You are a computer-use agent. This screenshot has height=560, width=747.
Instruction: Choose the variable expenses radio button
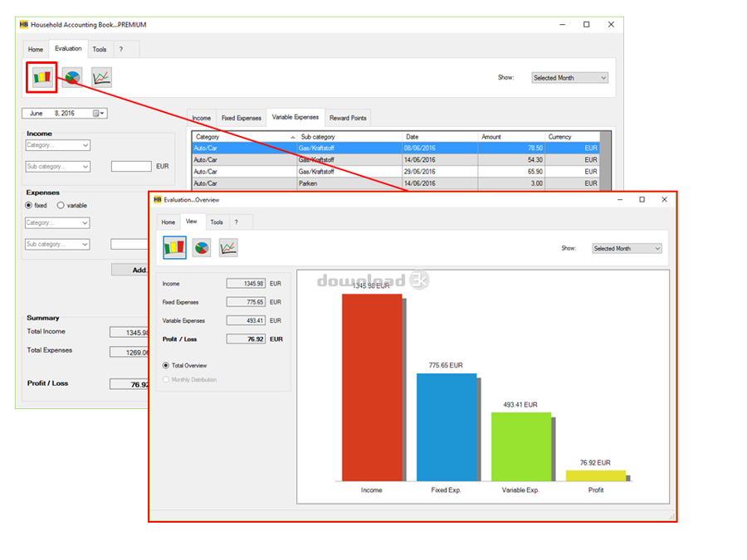click(x=61, y=205)
